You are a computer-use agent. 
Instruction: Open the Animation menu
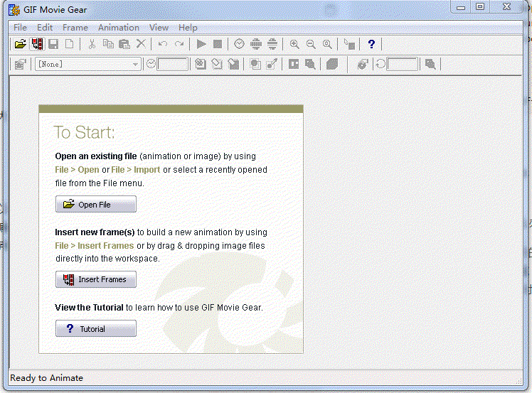pyautogui.click(x=119, y=28)
